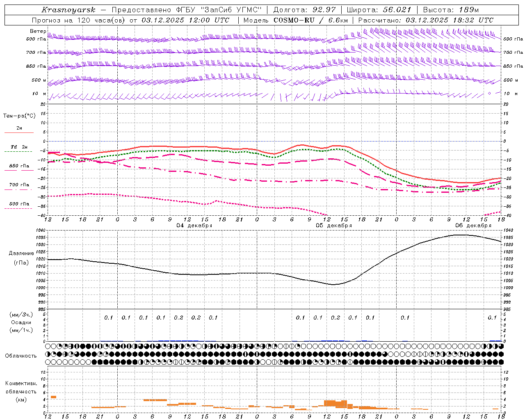Select the 'Широта: 56.021' header field

[x=379, y=10]
